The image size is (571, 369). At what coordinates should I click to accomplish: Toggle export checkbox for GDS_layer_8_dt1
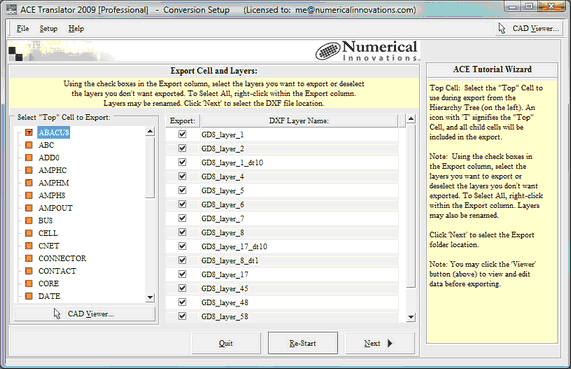pyautogui.click(x=182, y=260)
